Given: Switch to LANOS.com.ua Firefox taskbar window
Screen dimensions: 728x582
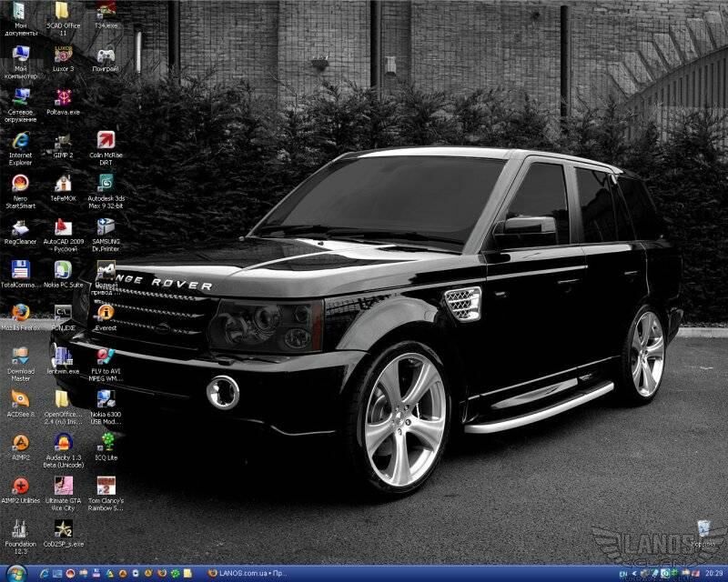Looking at the screenshot, I should pos(248,574).
